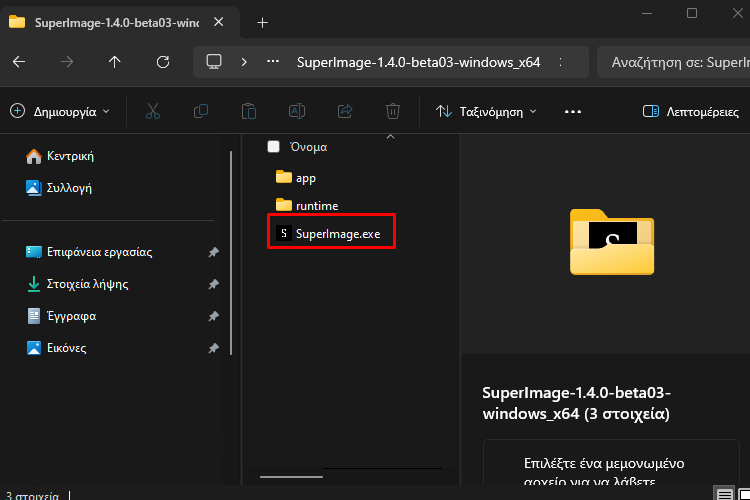The image size is (750, 500).
Task: Go back with the left arrow
Action: coord(19,62)
